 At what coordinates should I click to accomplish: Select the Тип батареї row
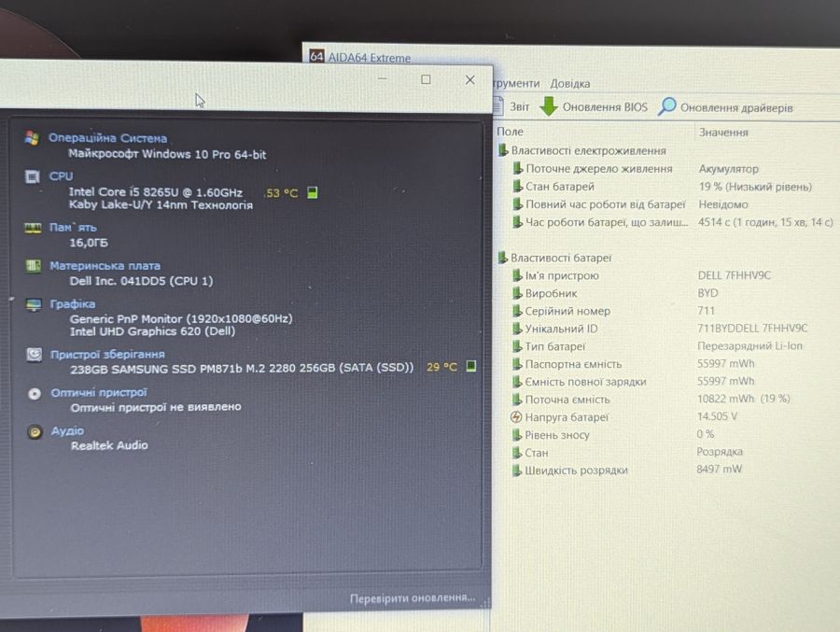pos(657,346)
